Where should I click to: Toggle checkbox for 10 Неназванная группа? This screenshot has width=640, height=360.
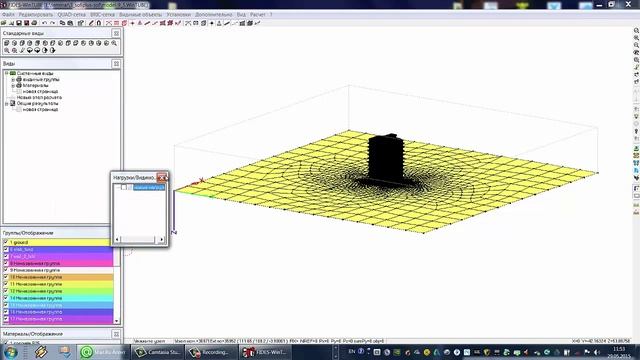[x=6, y=277]
